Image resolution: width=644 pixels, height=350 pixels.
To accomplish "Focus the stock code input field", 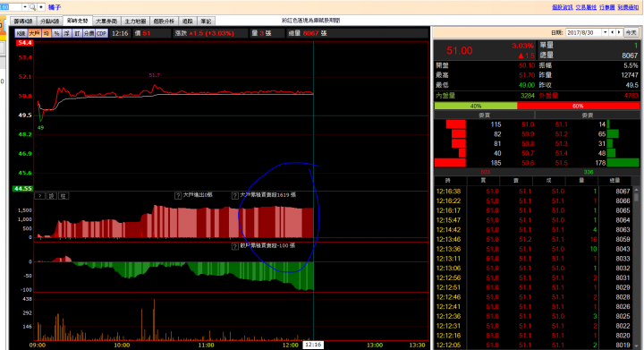I will tap(11, 7).
